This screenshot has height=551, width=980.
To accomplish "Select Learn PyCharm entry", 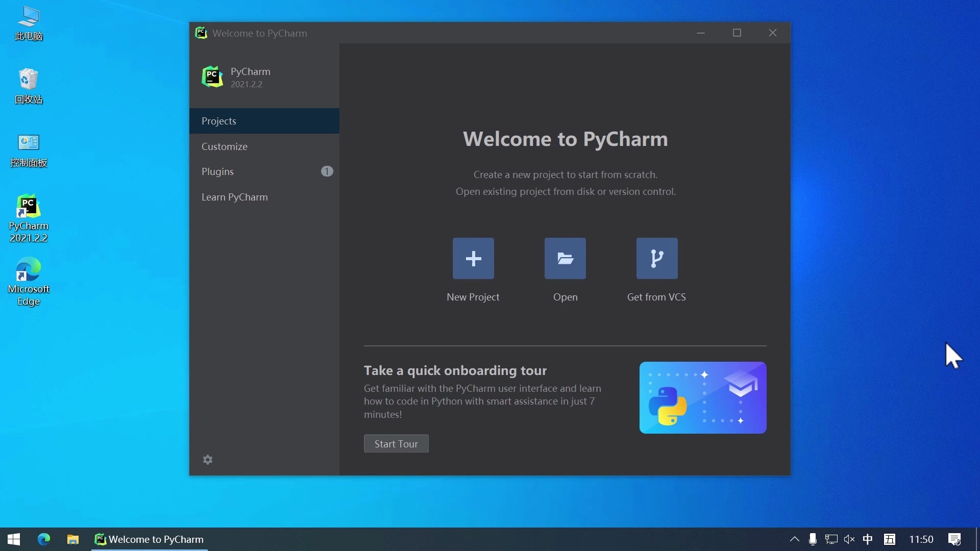I will (234, 197).
